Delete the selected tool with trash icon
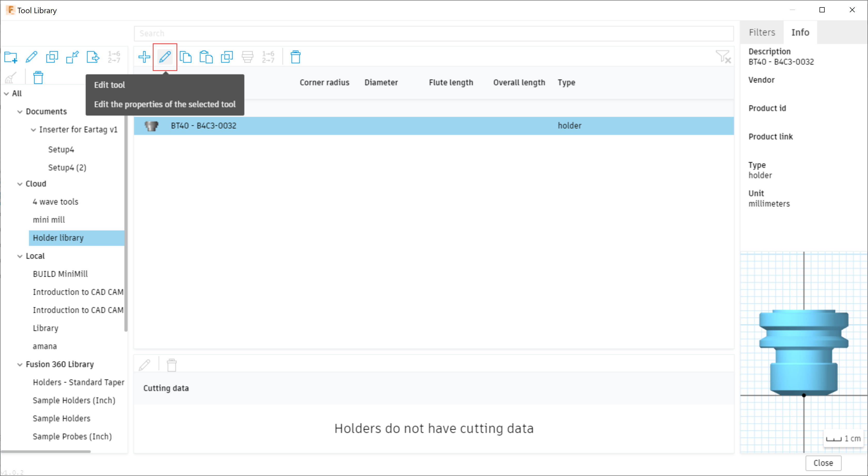Viewport: 868px width, 476px height. [295, 57]
